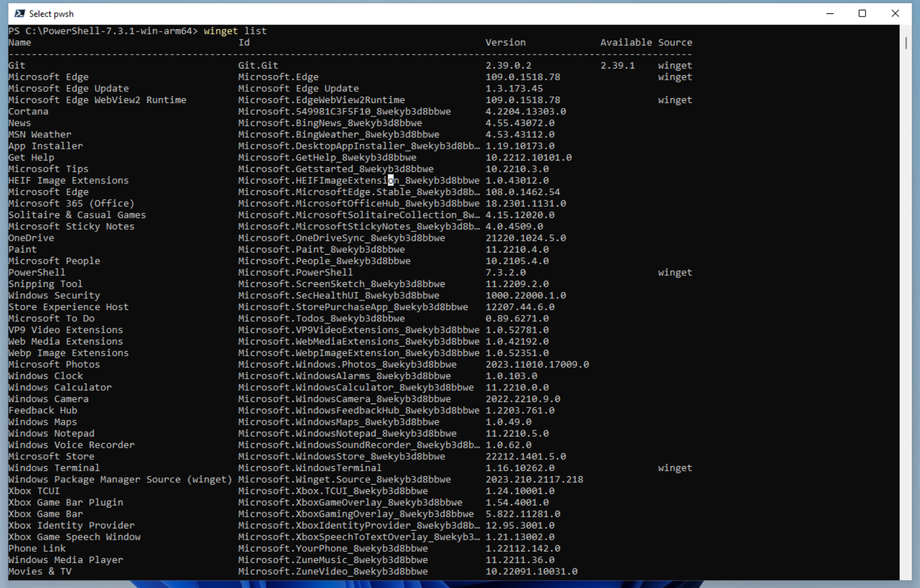The image size is (920, 588).
Task: Click the 'Movies & TV' name
Action: point(40,571)
